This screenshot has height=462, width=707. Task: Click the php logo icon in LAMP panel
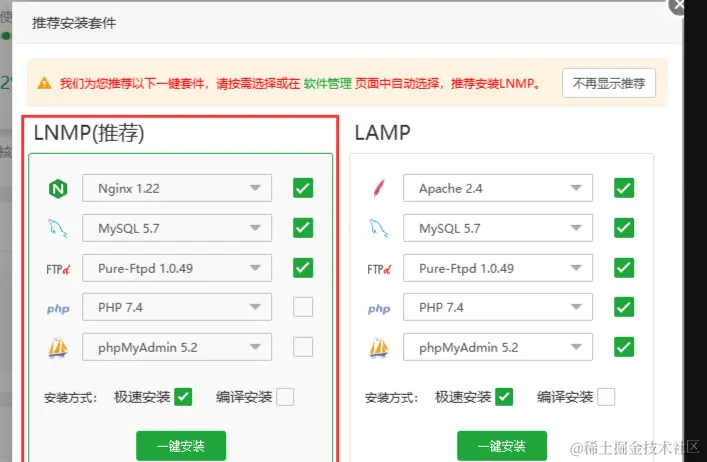click(x=379, y=309)
